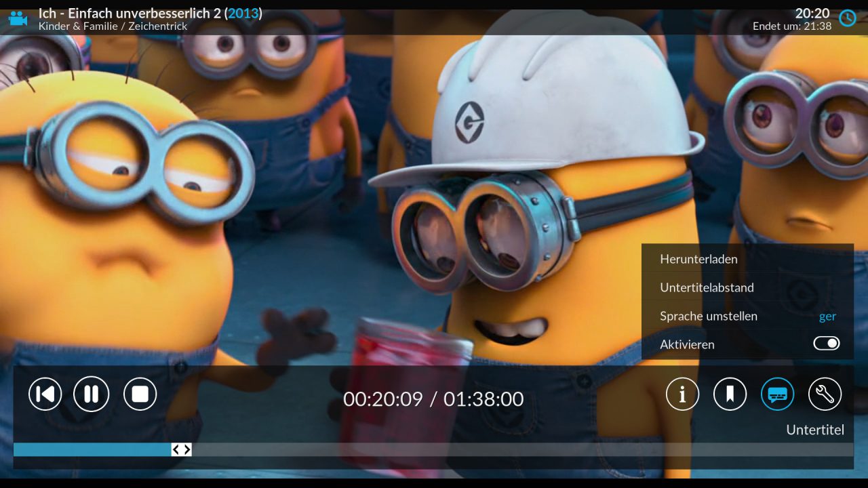
Task: Create a bookmark for the video
Action: [x=730, y=394]
